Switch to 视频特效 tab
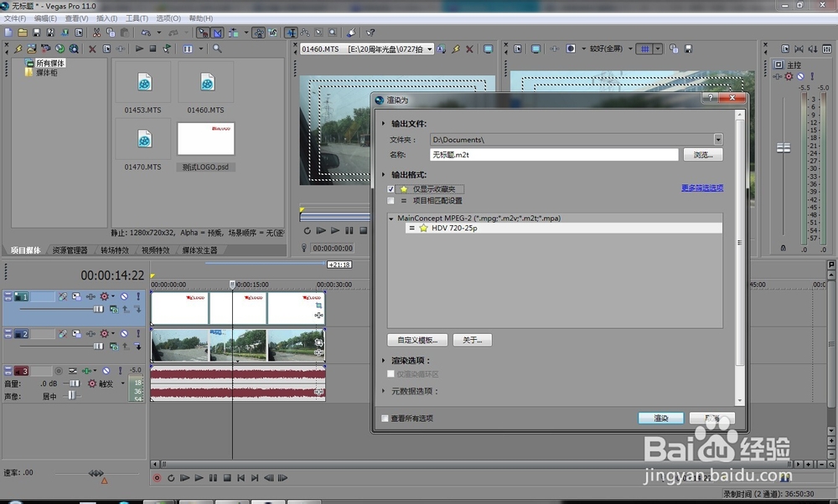Screen dimensions: 838x504 point(156,249)
